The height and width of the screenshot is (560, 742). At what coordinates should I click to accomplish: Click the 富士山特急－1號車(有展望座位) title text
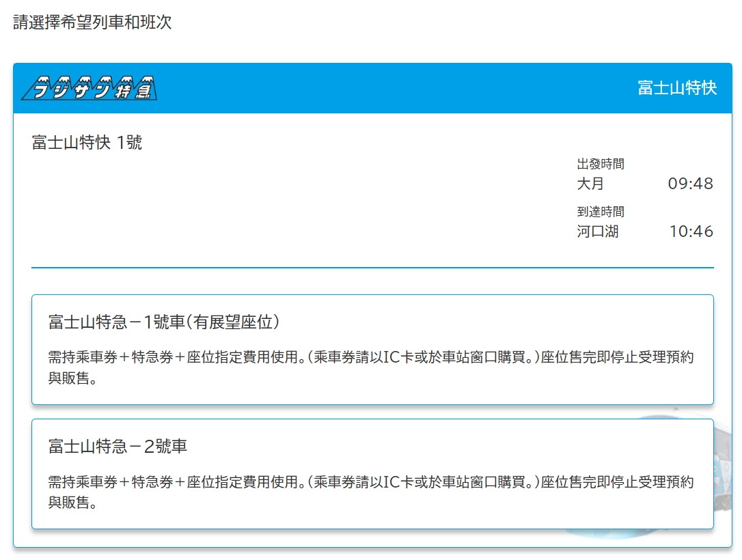tap(164, 322)
